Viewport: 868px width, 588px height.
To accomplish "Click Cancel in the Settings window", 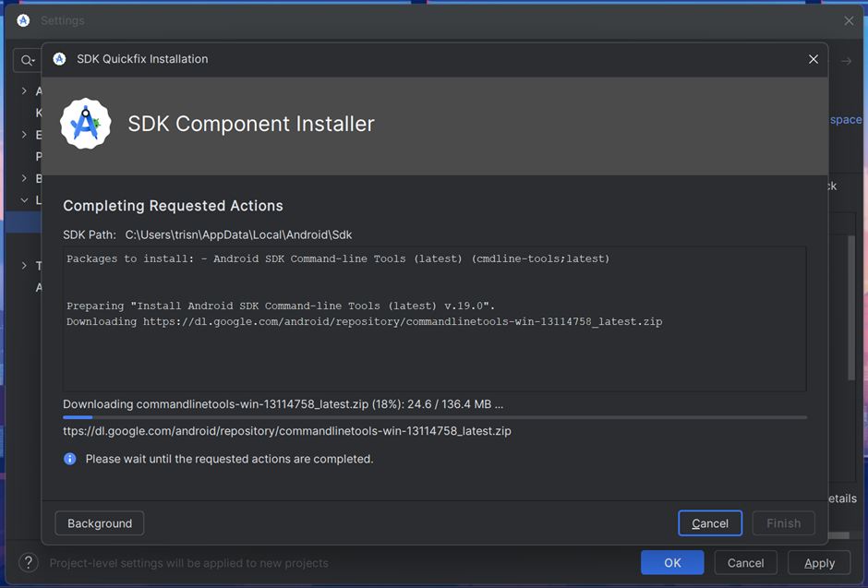I will coord(746,562).
